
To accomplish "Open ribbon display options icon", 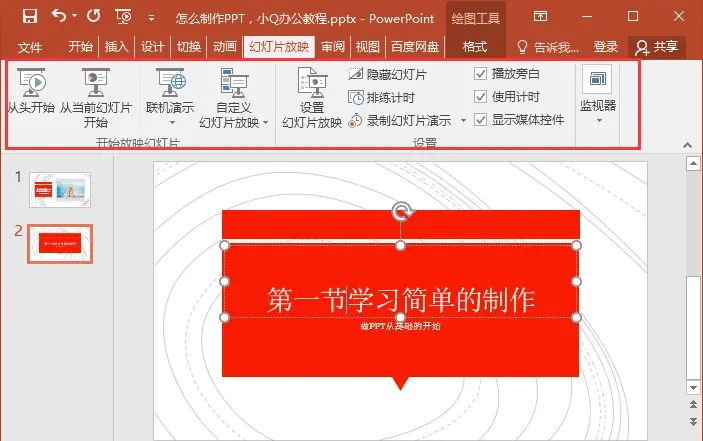I will coord(540,17).
